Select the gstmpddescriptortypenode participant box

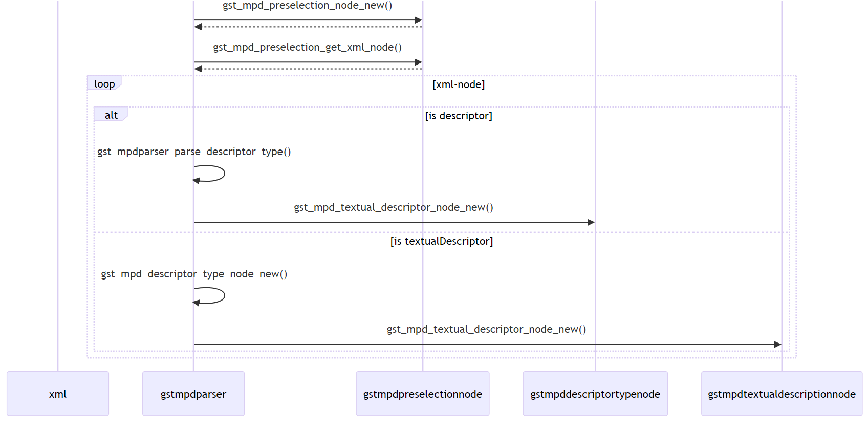pyautogui.click(x=595, y=394)
